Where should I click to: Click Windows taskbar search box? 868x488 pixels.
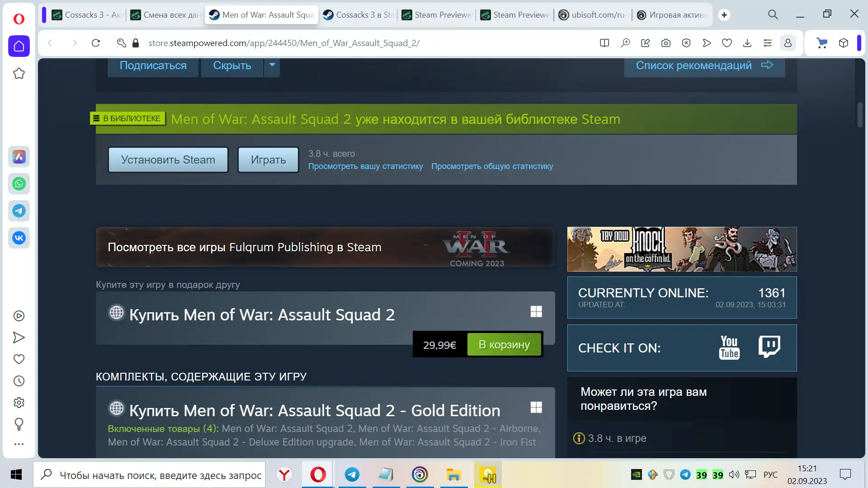click(x=149, y=475)
